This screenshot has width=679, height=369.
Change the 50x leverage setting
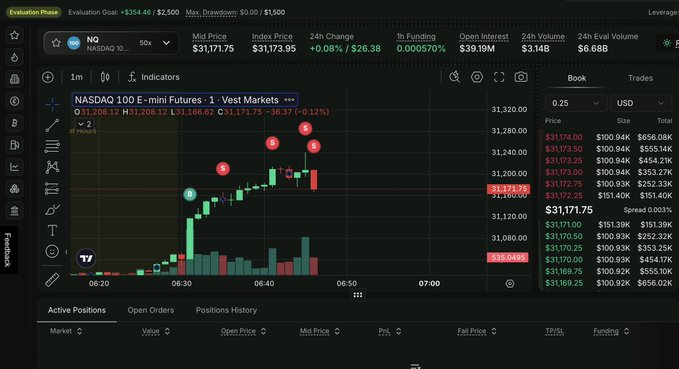point(146,43)
